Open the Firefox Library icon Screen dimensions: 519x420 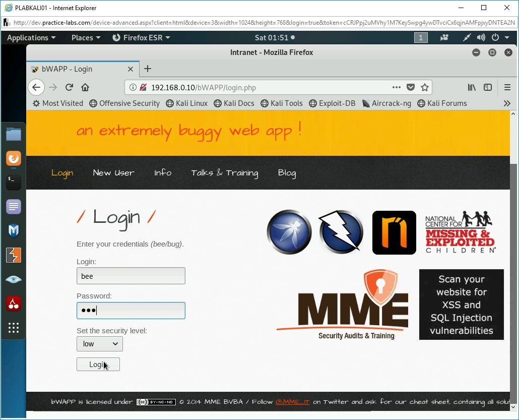(x=472, y=87)
